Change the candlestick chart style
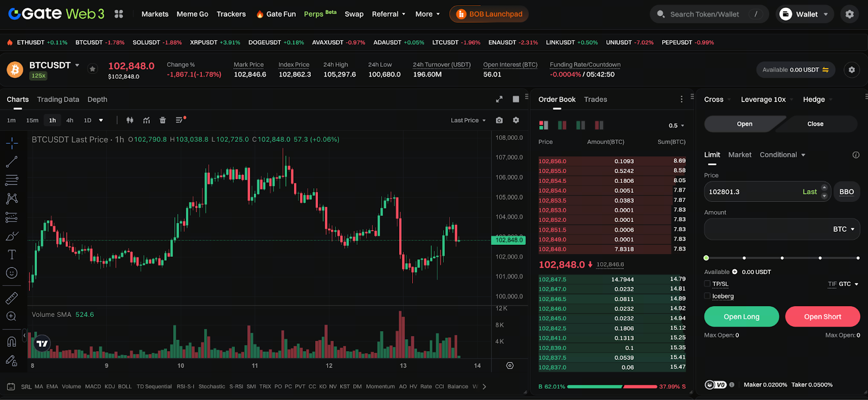 130,120
